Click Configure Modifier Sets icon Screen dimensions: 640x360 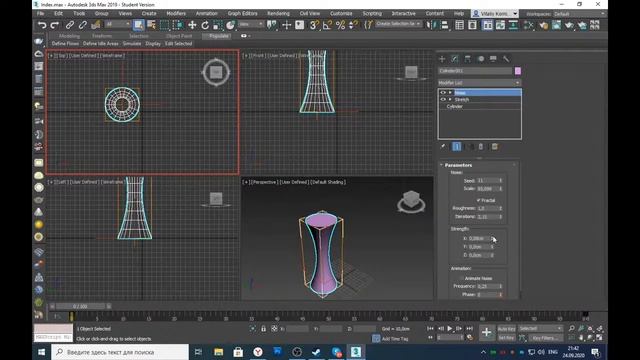tap(495, 147)
